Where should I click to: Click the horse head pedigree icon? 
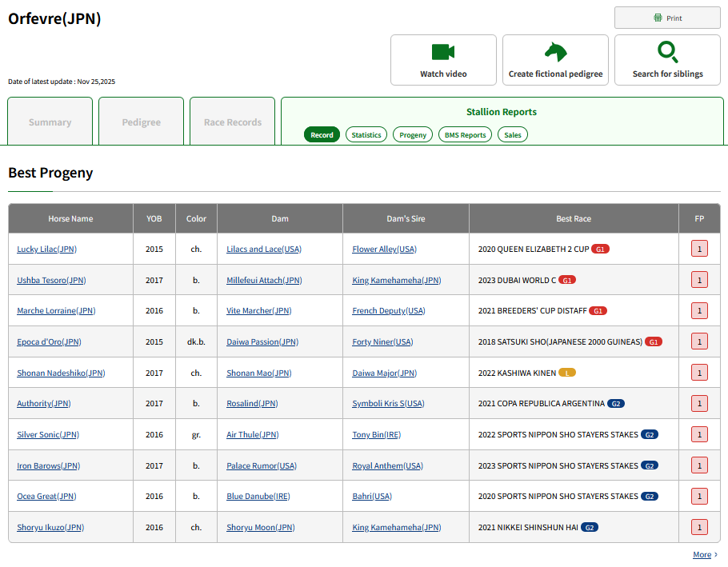tap(556, 52)
